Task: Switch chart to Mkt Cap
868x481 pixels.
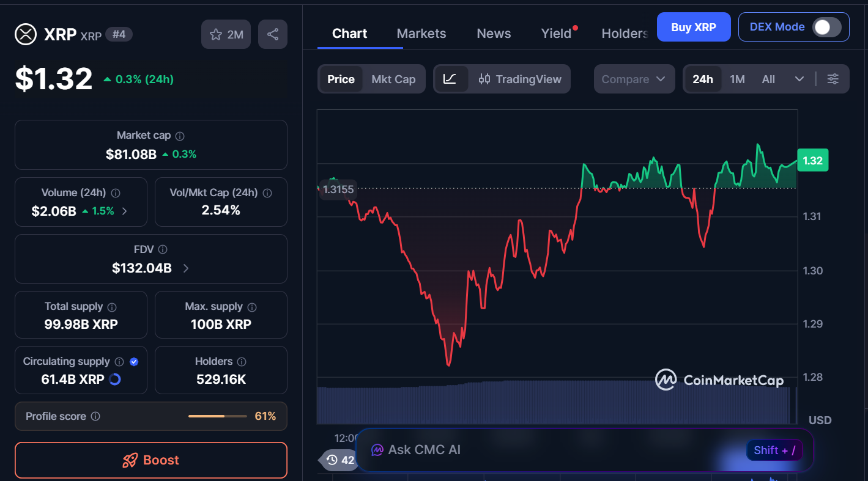Action: 393,79
